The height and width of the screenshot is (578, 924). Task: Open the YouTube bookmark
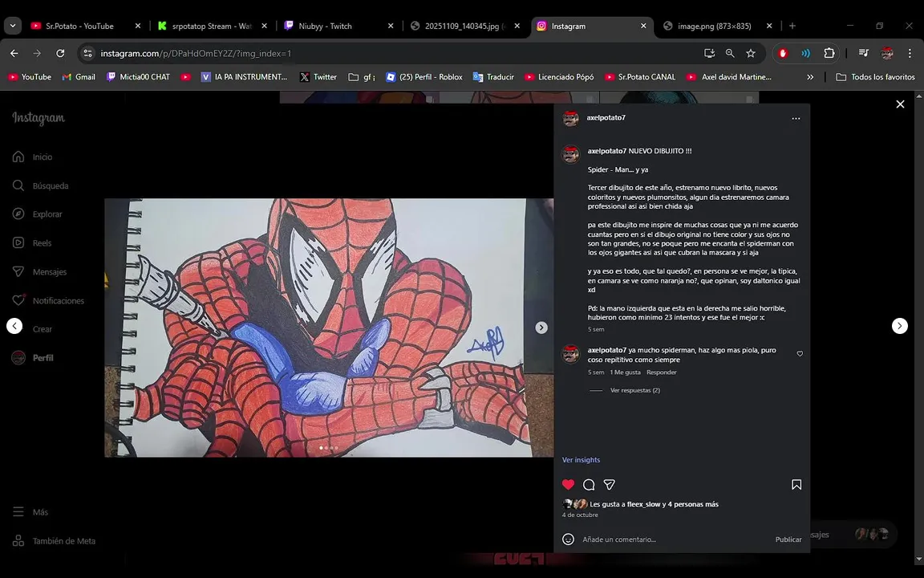[x=30, y=77]
